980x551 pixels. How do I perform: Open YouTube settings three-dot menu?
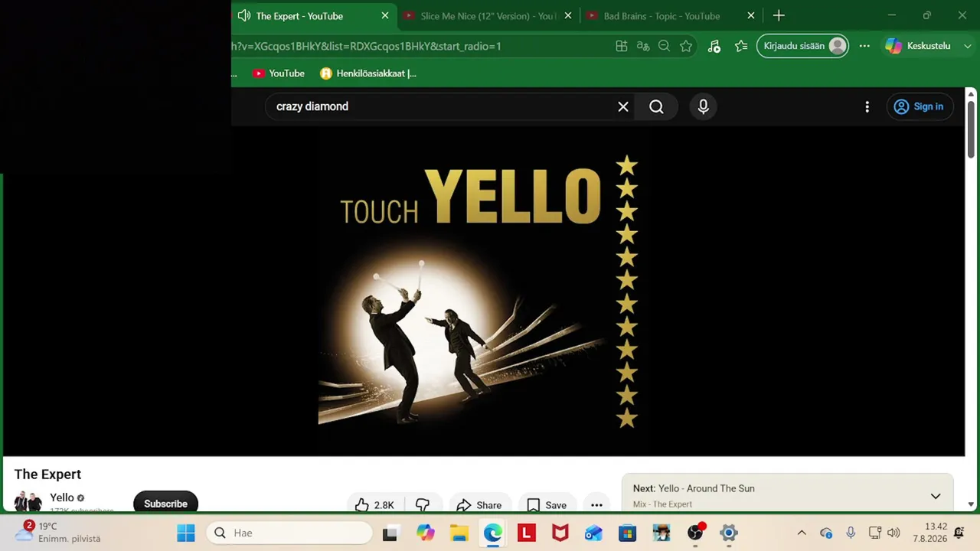click(867, 106)
